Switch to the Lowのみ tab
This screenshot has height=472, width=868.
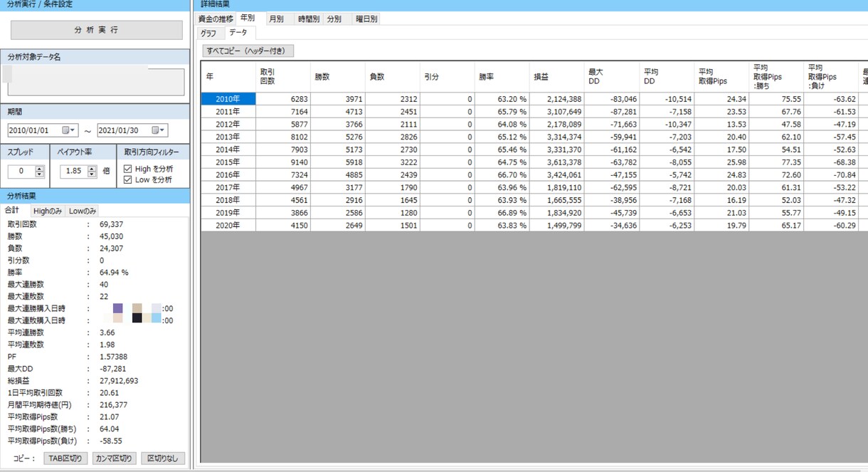tap(83, 211)
